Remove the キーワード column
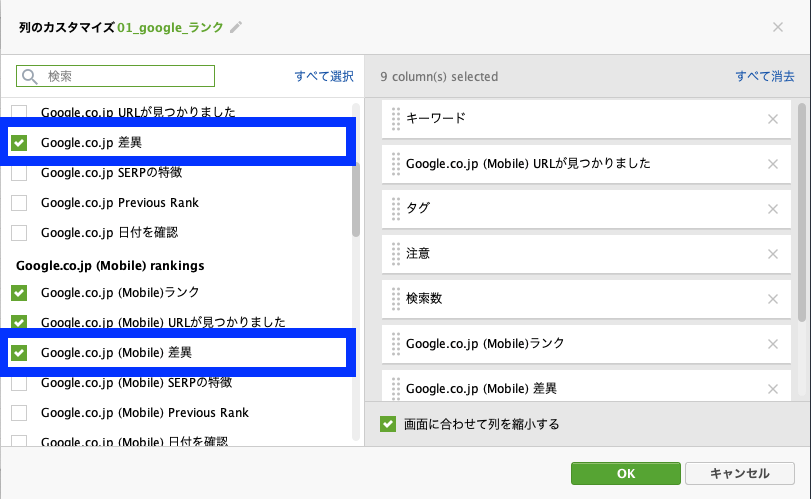 point(773,119)
